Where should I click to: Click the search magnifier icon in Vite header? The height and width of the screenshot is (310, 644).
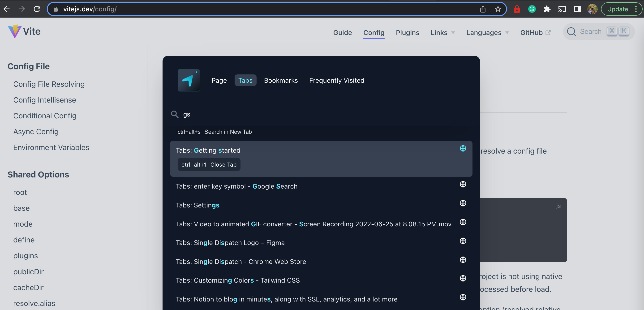point(571,32)
